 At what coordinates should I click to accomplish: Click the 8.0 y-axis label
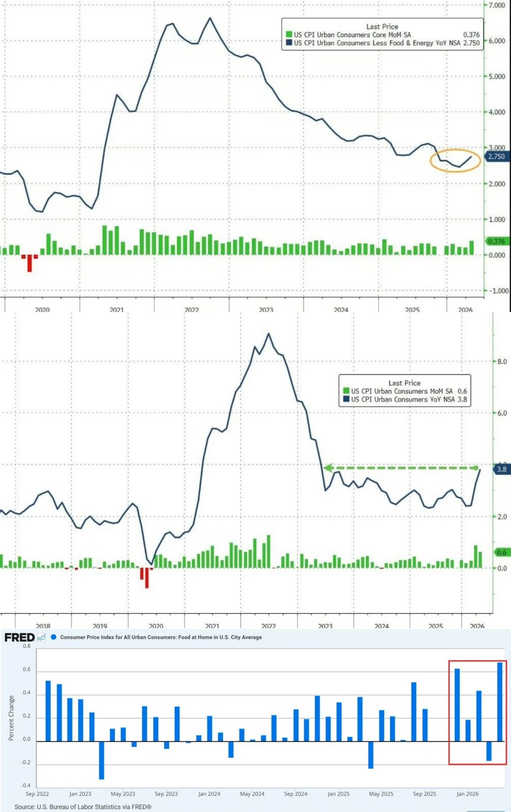click(502, 361)
